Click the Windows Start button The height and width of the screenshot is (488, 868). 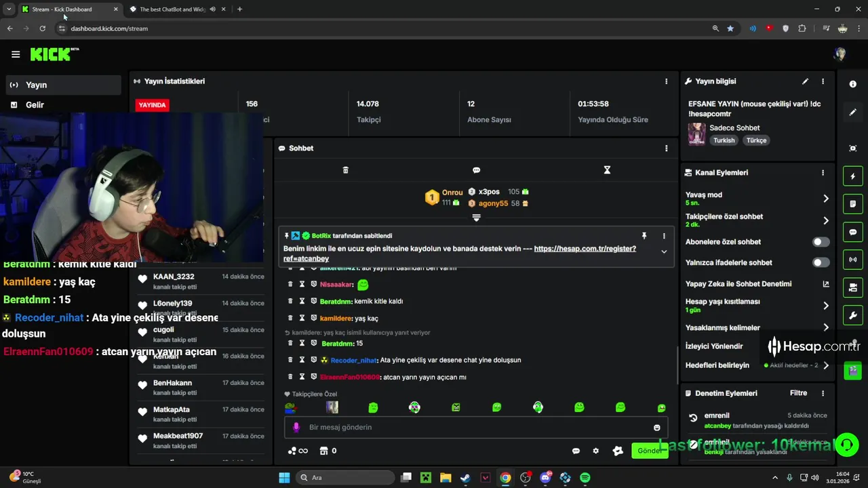pos(284,478)
